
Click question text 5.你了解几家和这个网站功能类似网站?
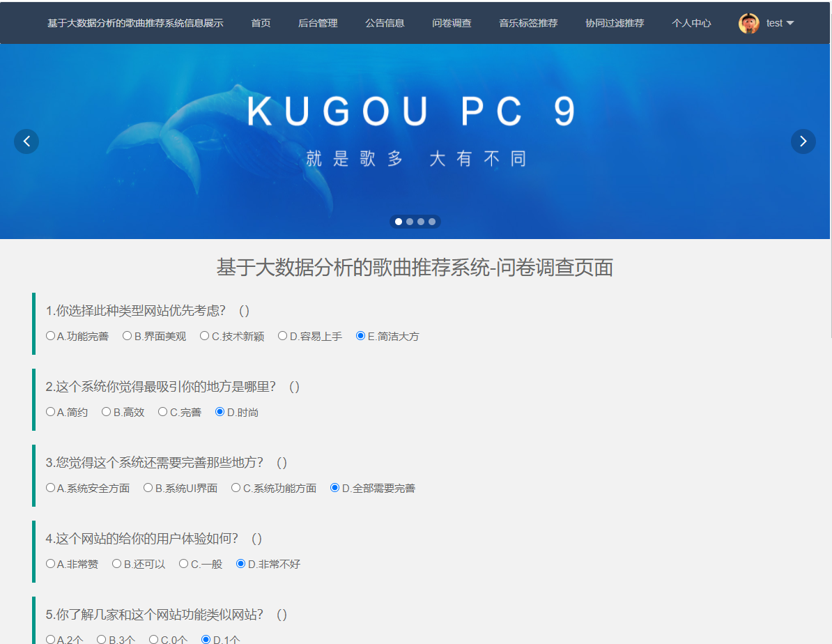pos(154,614)
